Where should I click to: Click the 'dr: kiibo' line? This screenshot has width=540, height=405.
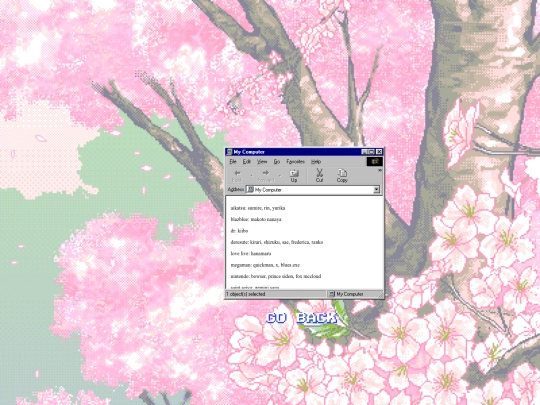[239, 231]
